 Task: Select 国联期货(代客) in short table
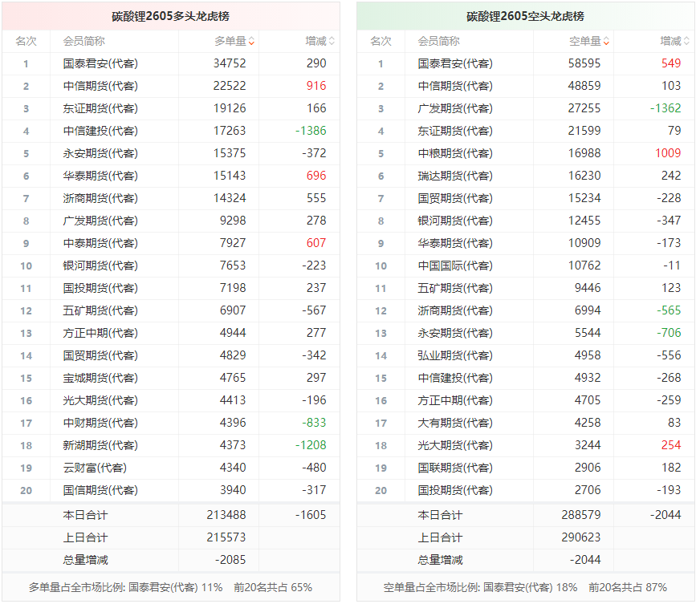click(x=455, y=468)
